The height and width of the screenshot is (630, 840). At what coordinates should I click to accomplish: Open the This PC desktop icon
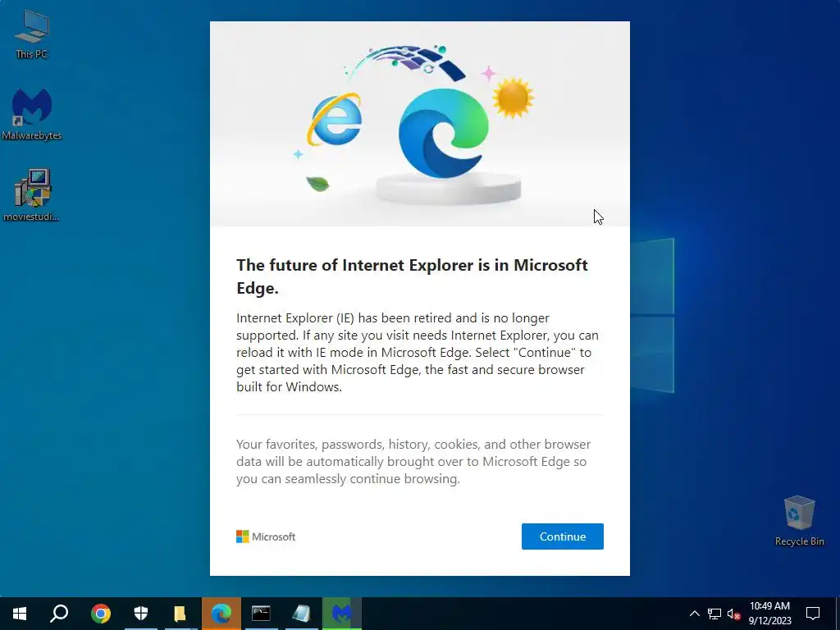[x=32, y=34]
